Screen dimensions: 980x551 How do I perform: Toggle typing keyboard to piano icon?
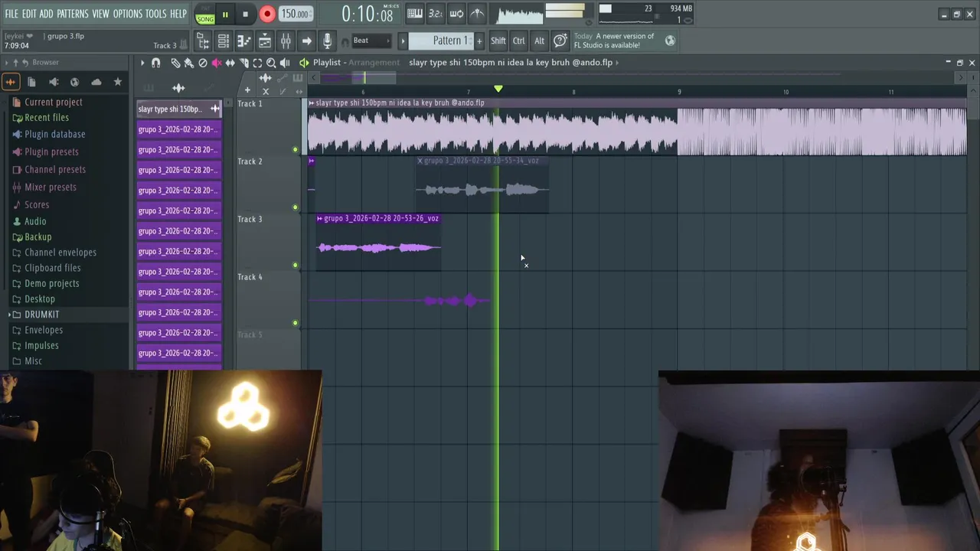(415, 13)
